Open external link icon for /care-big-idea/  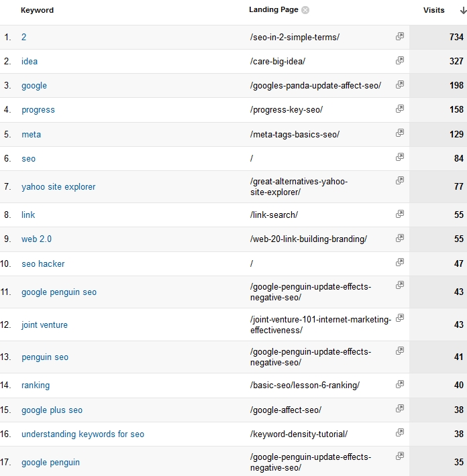[x=400, y=61]
